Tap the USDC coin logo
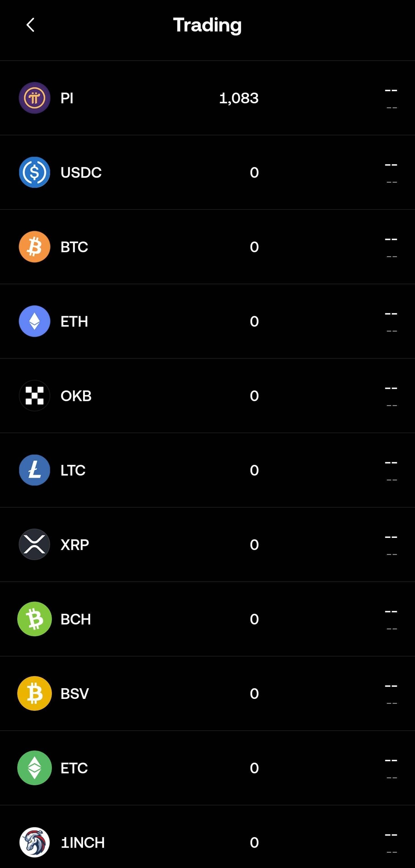 tap(34, 172)
